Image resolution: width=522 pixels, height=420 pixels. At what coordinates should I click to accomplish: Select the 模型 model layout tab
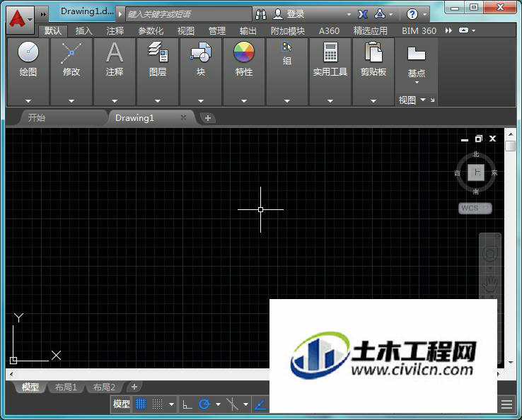tap(30, 387)
